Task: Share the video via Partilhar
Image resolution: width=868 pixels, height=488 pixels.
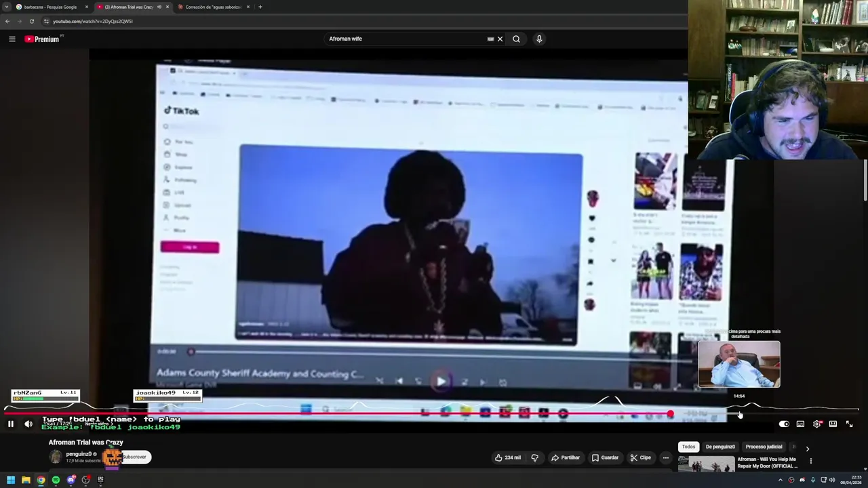Action: coord(565,457)
